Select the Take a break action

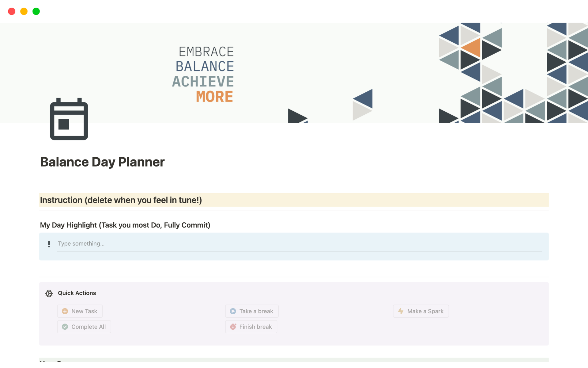pos(251,311)
